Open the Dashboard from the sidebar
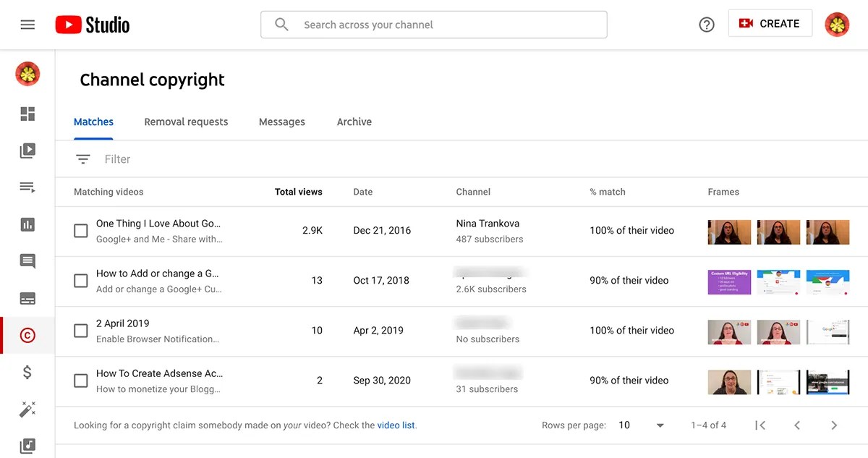 click(x=27, y=114)
